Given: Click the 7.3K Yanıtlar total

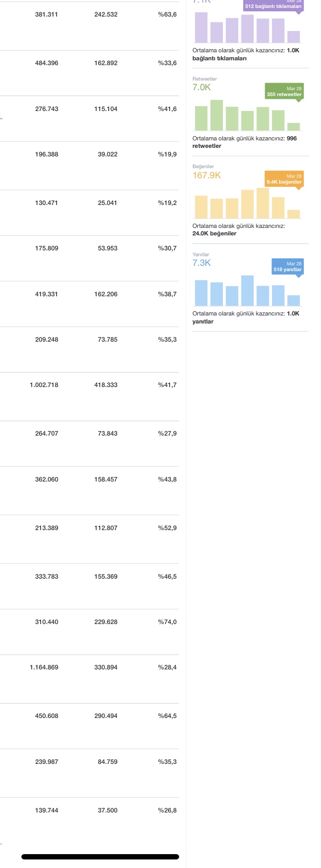Looking at the screenshot, I should [202, 263].
